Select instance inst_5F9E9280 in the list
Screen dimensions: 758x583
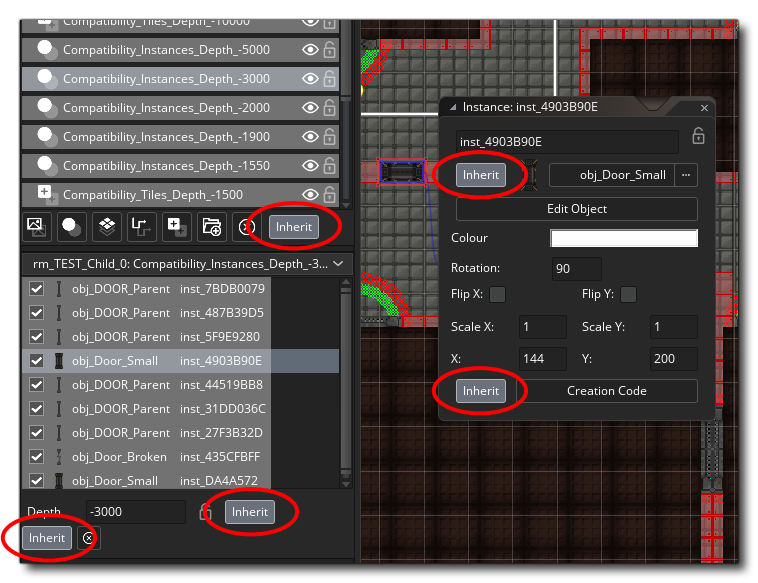click(180, 336)
